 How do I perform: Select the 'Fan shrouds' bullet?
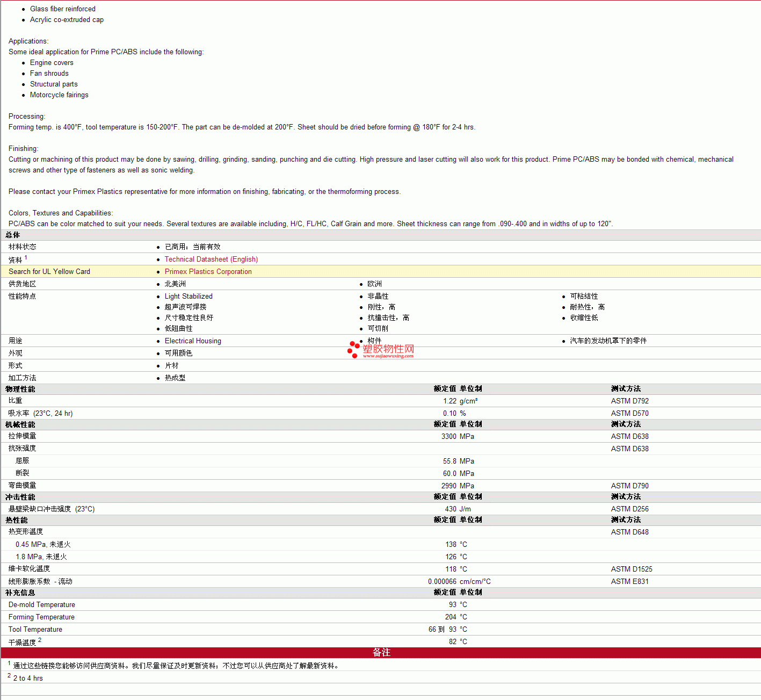coord(49,73)
